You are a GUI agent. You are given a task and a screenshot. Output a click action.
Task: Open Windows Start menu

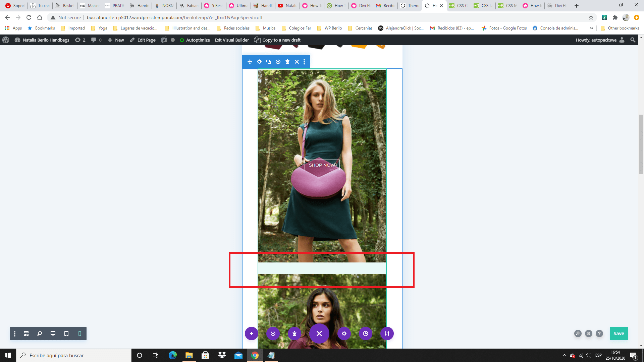pyautogui.click(x=8, y=355)
